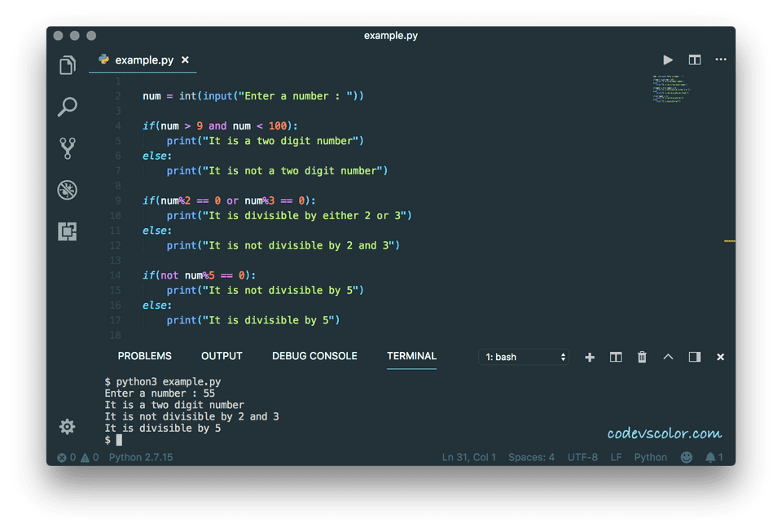The width and height of the screenshot is (782, 532).
Task: Add a new terminal with the plus icon
Action: click(x=589, y=357)
